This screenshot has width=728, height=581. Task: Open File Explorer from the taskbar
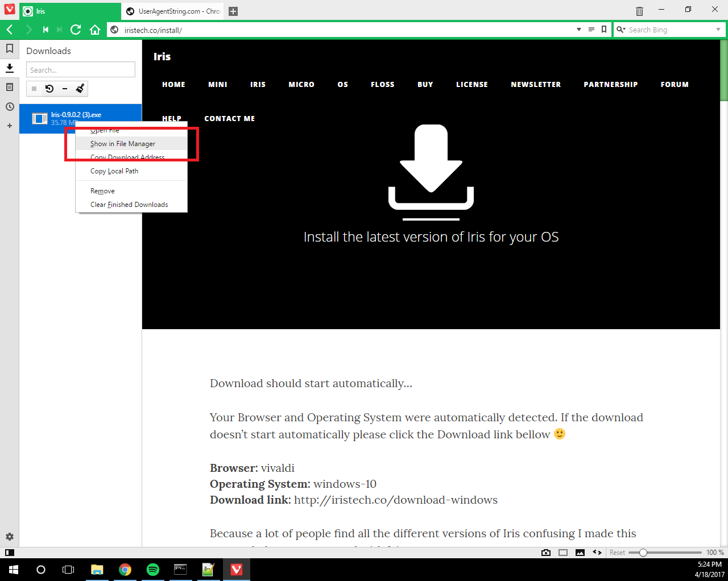[x=97, y=570]
